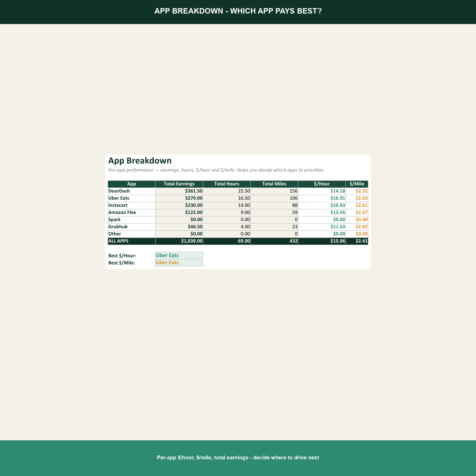Image resolution: width=476 pixels, height=476 pixels.
Task: Select Amazon Flex earnings $122.00
Action: pyautogui.click(x=179, y=213)
